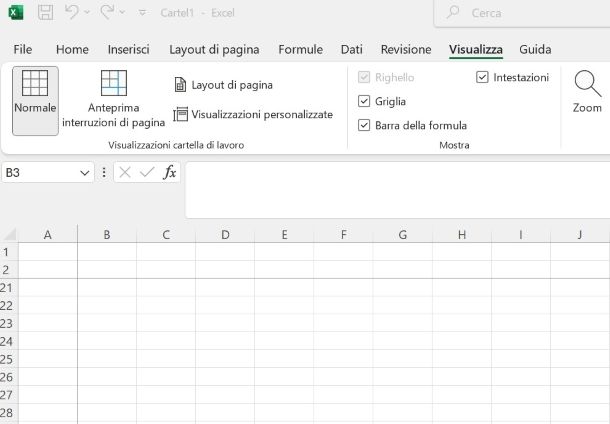Select column C header
Image resolution: width=610 pixels, height=424 pixels.
point(166,235)
